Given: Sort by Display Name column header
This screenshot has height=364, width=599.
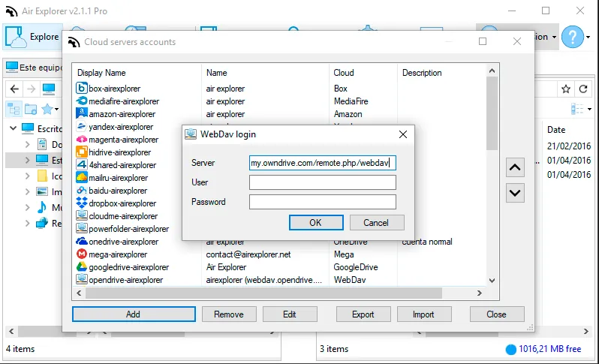Looking at the screenshot, I should [x=101, y=73].
